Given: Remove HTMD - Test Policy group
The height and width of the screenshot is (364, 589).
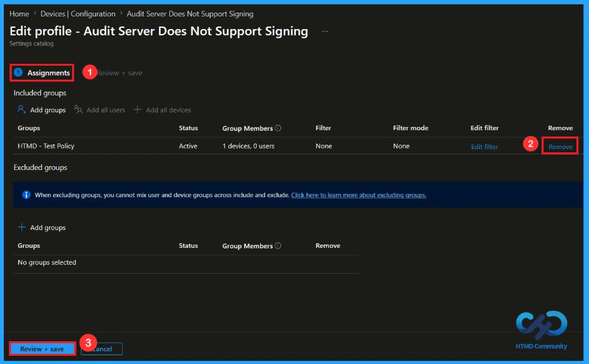Looking at the screenshot, I should (560, 147).
